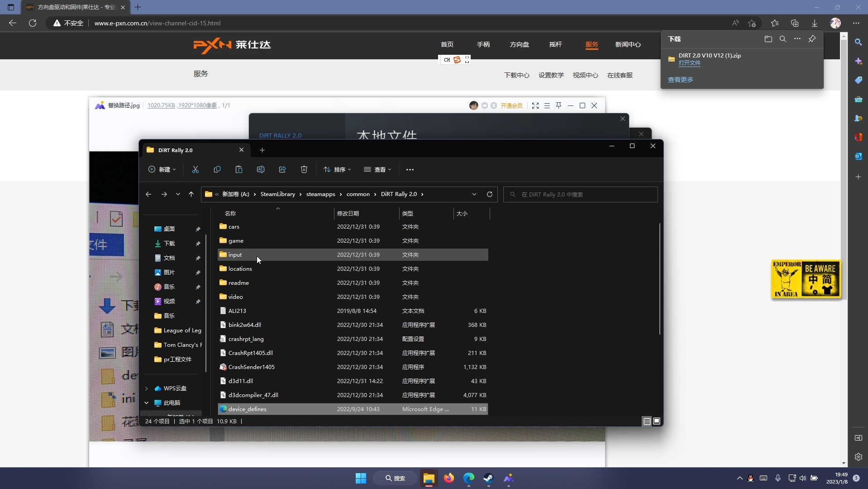Pin image viewer window on top
This screenshot has width=868, height=489.
point(559,105)
